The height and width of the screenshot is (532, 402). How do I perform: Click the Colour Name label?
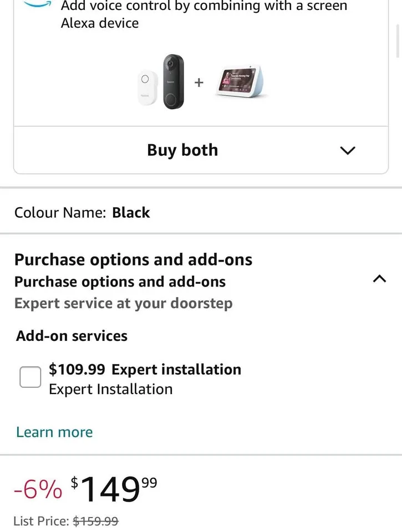59,212
